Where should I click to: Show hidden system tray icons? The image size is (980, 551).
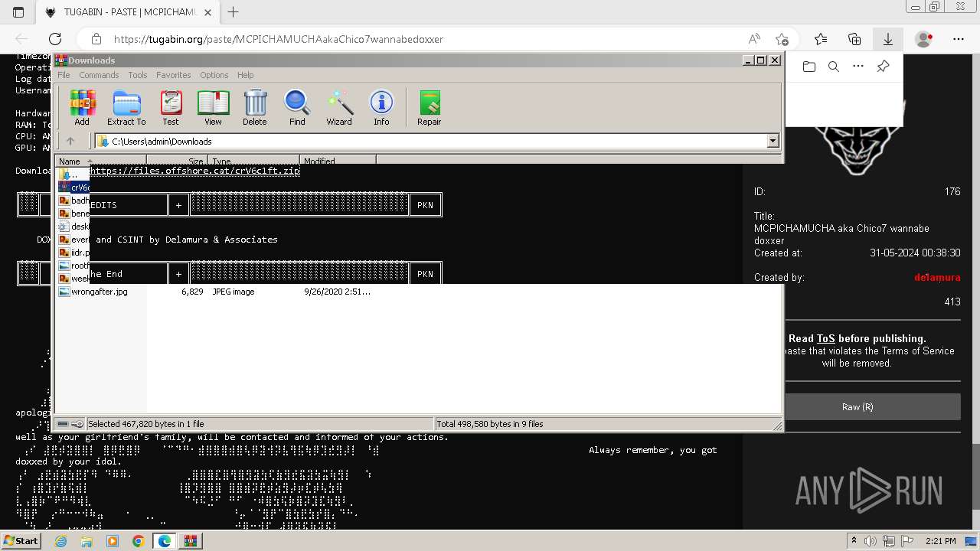tap(854, 541)
